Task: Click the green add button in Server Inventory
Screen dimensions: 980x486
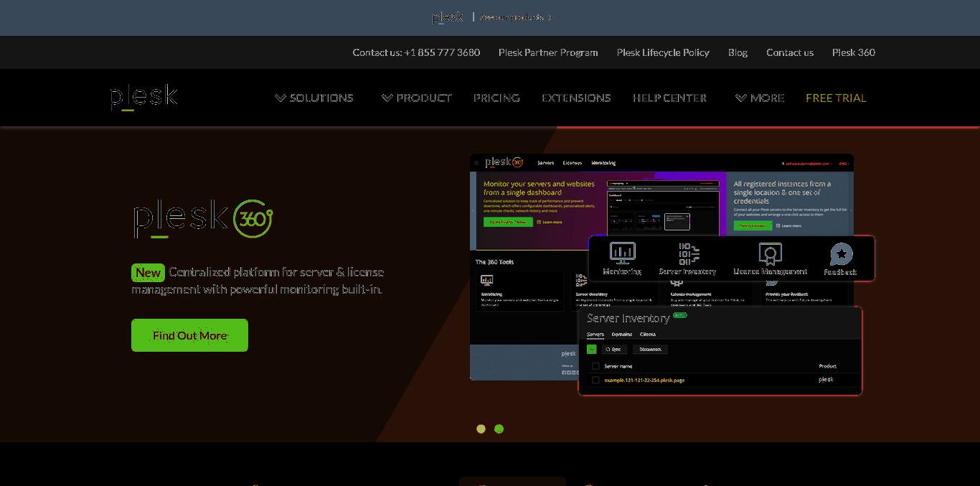Action: click(x=592, y=349)
